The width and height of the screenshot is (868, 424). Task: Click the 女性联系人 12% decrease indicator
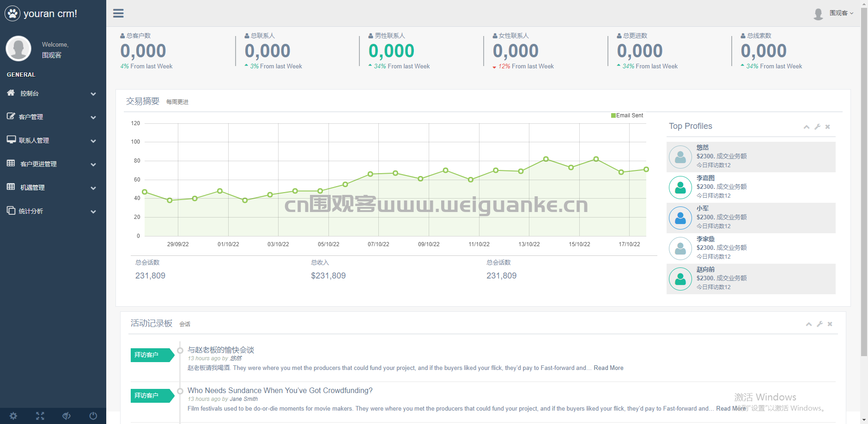click(501, 67)
